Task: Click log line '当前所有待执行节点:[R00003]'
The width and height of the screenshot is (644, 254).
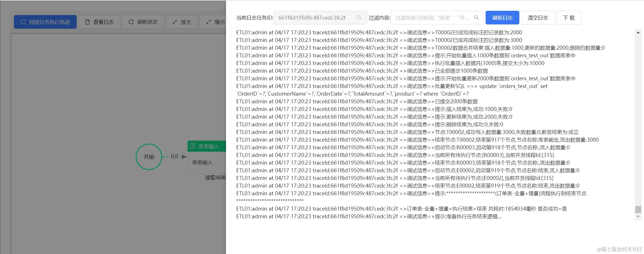Action: click(395, 155)
